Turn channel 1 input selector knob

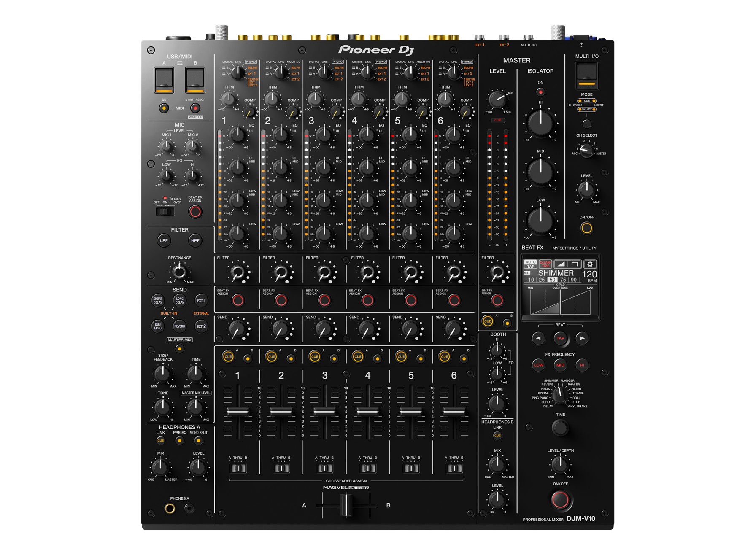click(238, 73)
